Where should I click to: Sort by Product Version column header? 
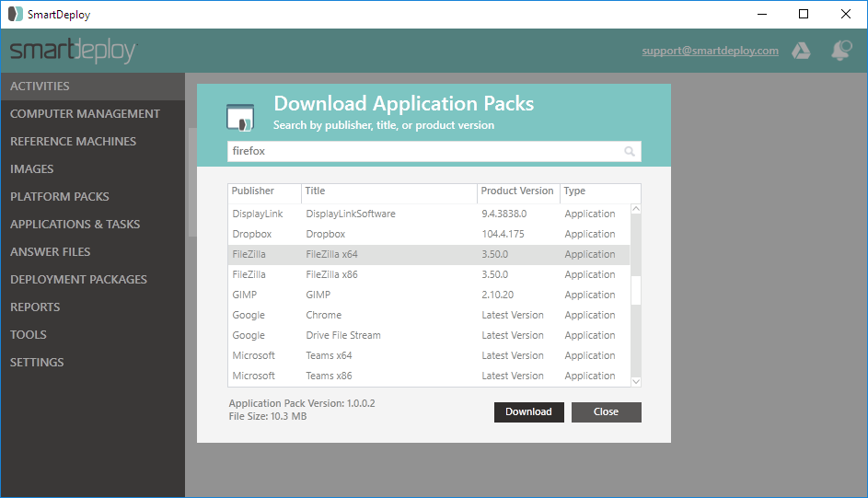pyautogui.click(x=519, y=191)
